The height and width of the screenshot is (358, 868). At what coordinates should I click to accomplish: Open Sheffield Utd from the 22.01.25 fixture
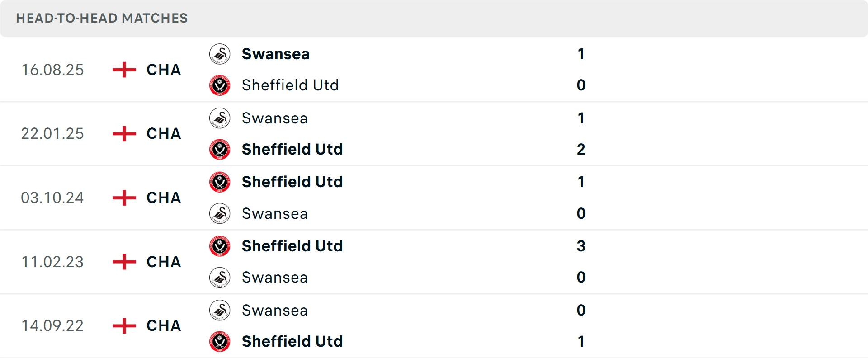(x=292, y=149)
